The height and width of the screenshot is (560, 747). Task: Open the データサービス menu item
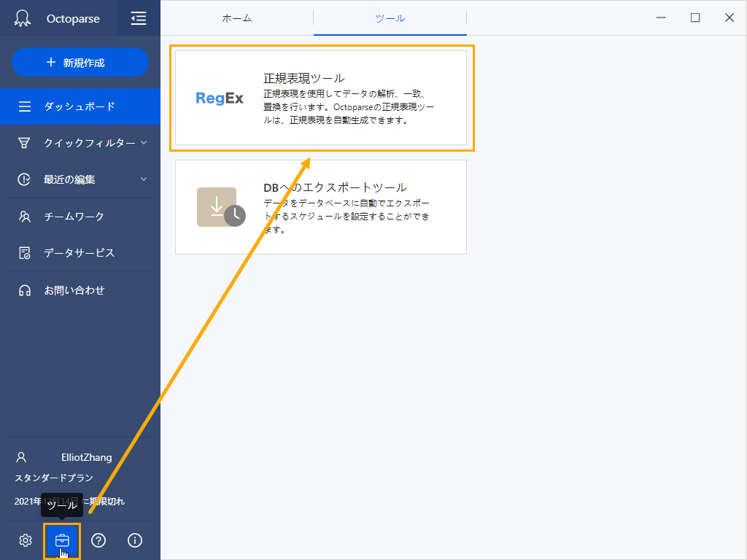[x=80, y=253]
